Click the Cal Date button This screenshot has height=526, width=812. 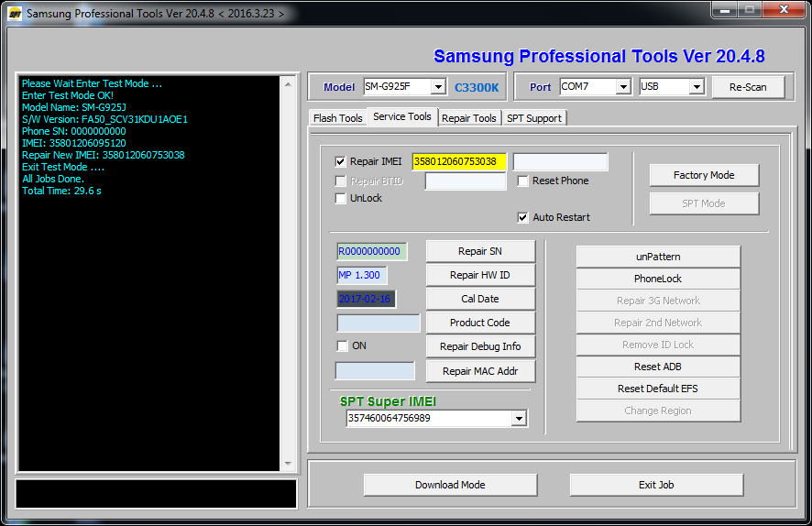tap(480, 300)
